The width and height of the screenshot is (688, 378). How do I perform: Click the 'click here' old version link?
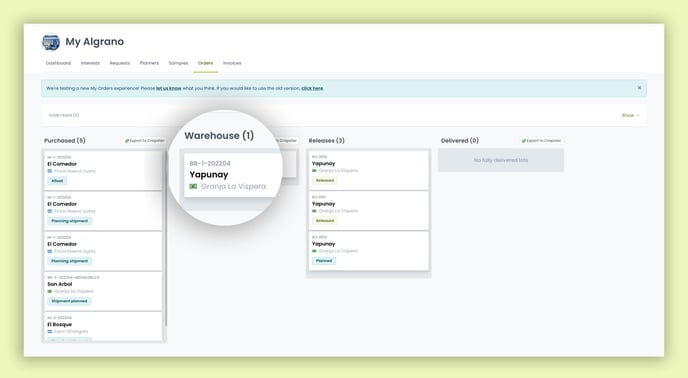tap(312, 88)
